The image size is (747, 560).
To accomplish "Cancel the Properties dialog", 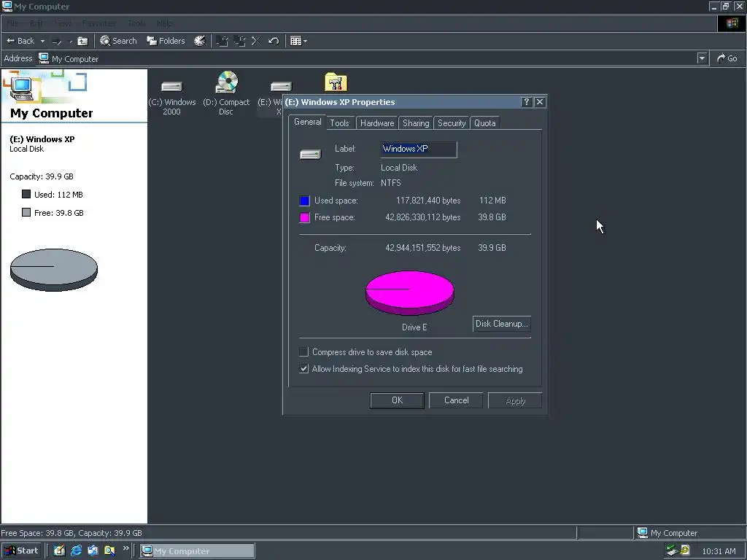I will [456, 400].
